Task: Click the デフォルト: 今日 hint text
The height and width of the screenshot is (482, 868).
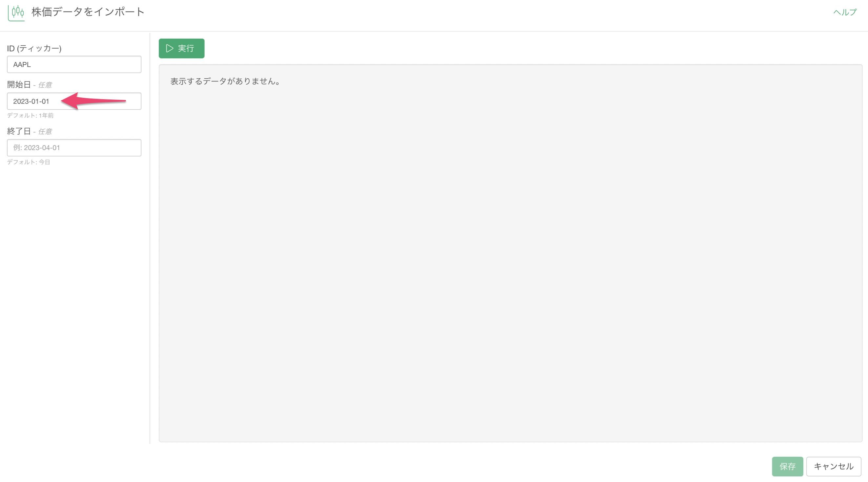Action: [29, 162]
